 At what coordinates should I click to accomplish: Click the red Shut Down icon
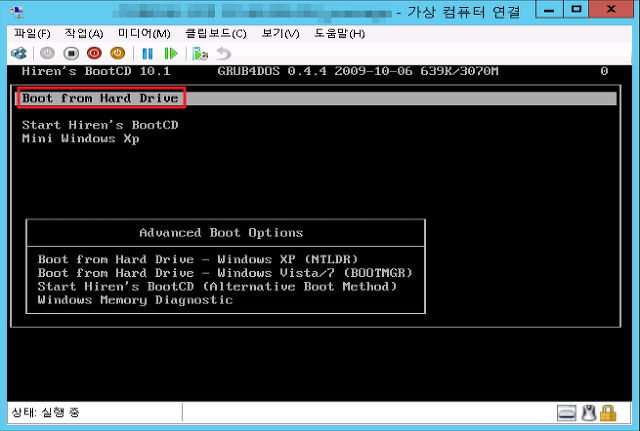[94, 53]
